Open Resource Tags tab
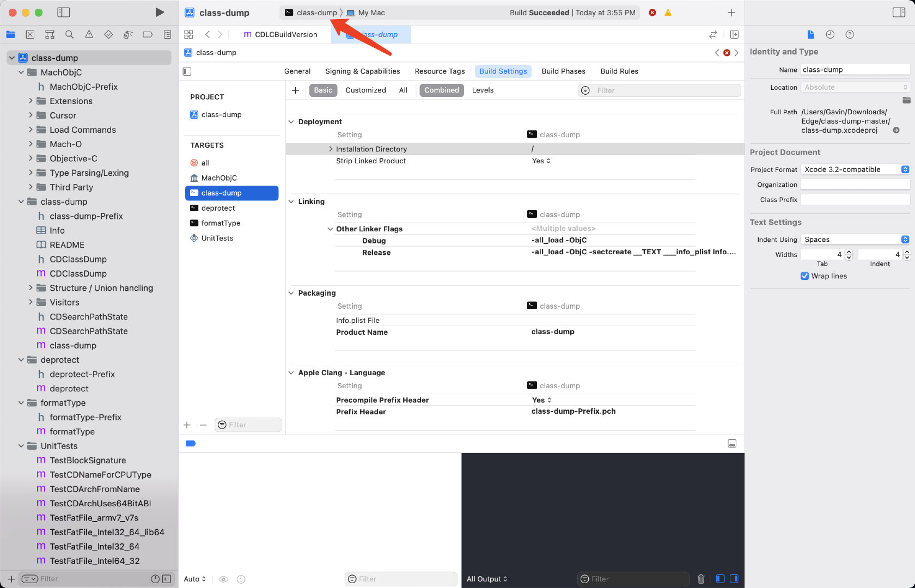 point(440,71)
